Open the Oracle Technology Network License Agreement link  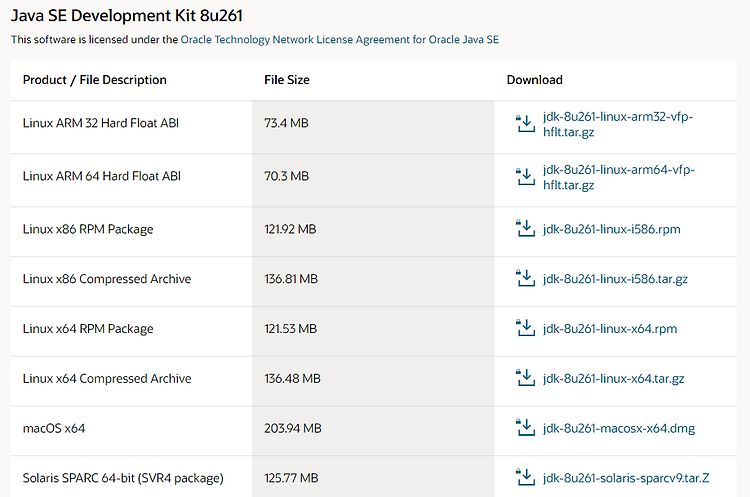point(340,40)
